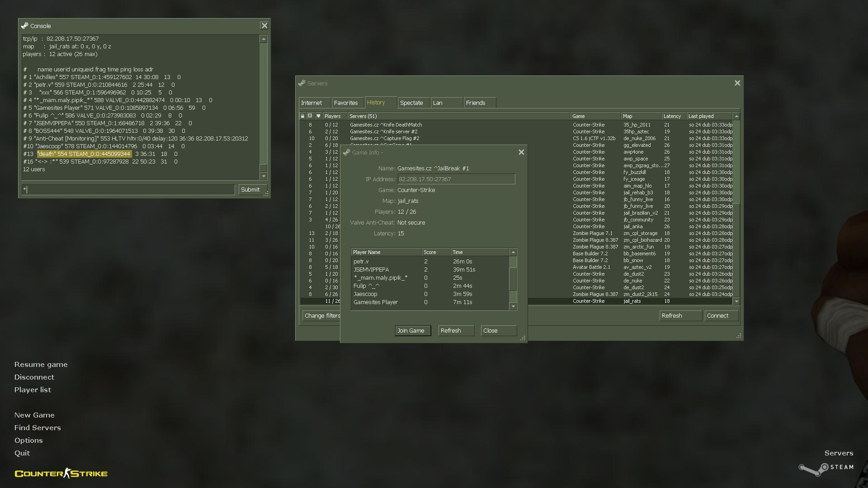Sort servers by Map column header
The width and height of the screenshot is (868, 488).
click(x=641, y=116)
